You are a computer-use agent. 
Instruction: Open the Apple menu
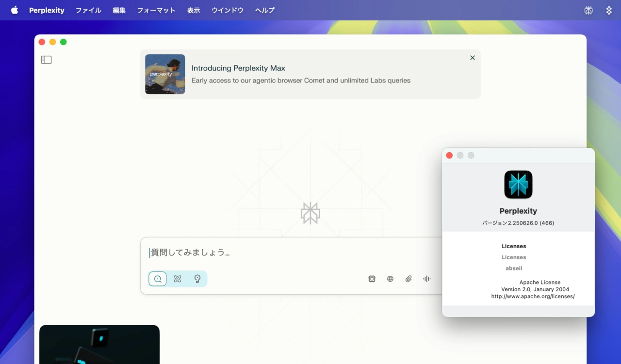(x=15, y=10)
